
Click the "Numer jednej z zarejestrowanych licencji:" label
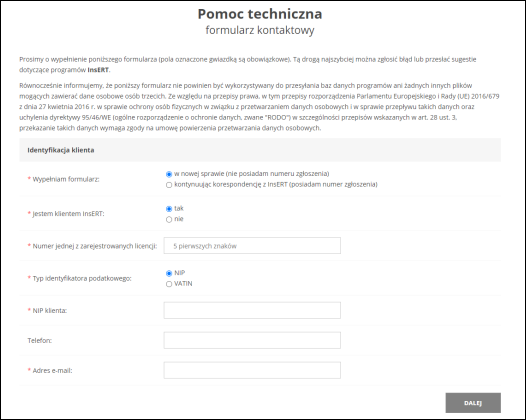[95, 246]
